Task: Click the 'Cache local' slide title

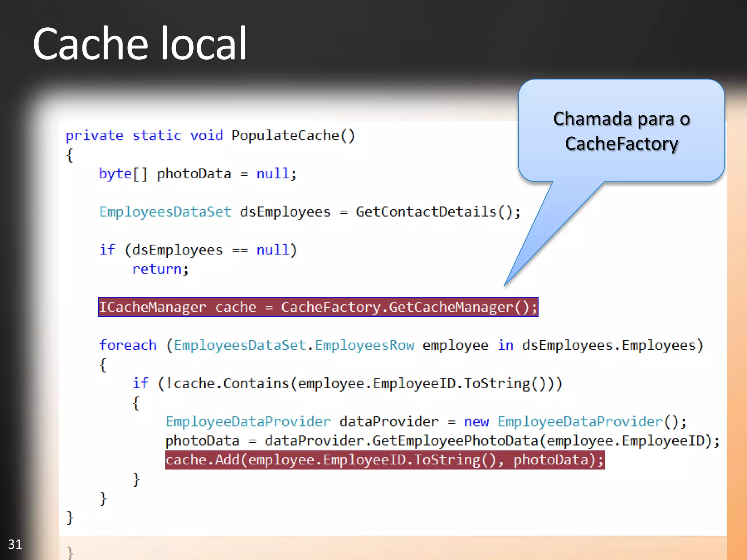Action: (140, 44)
